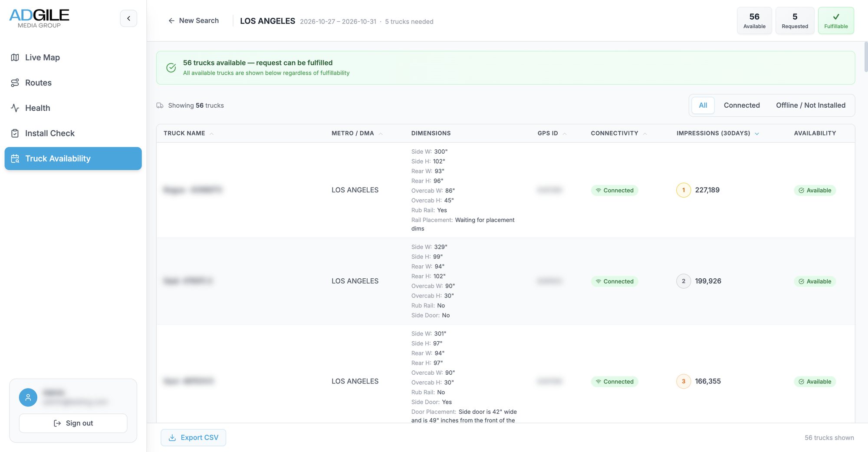Export the truck list as CSV
This screenshot has width=868, height=452.
point(193,438)
